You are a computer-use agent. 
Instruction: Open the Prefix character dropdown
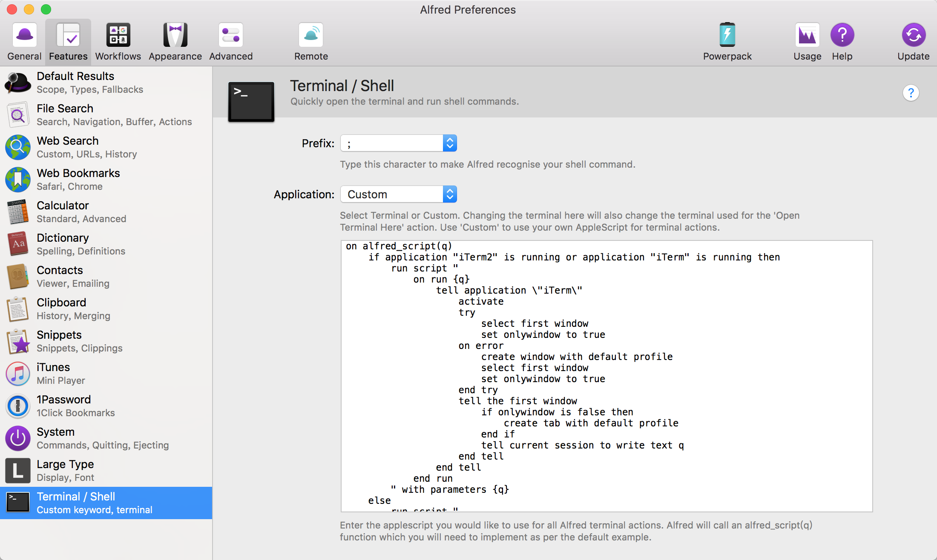point(399,143)
